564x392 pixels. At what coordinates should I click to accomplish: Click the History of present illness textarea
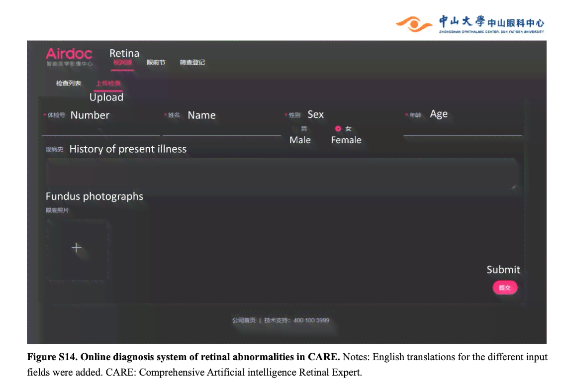[x=282, y=173]
